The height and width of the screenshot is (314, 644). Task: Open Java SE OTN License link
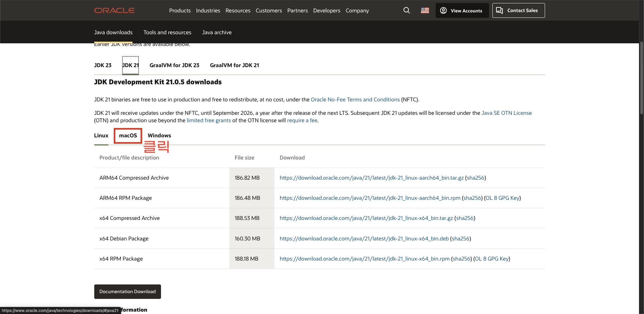[506, 113]
